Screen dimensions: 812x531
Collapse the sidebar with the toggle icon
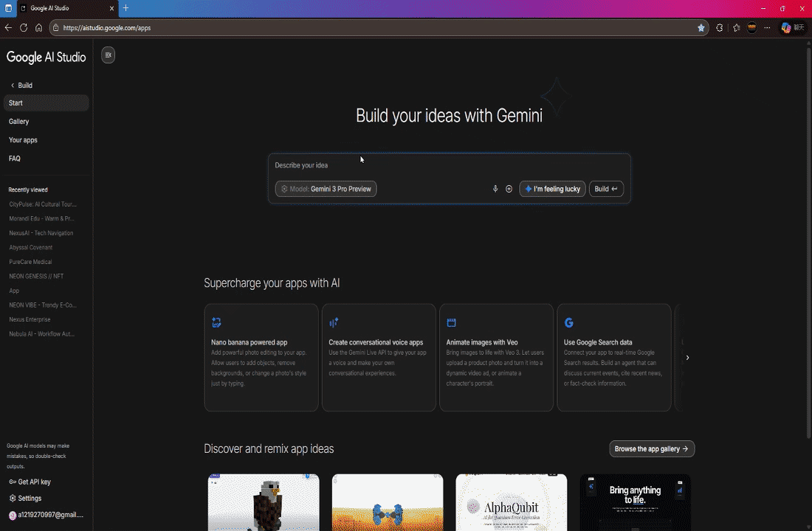click(109, 55)
